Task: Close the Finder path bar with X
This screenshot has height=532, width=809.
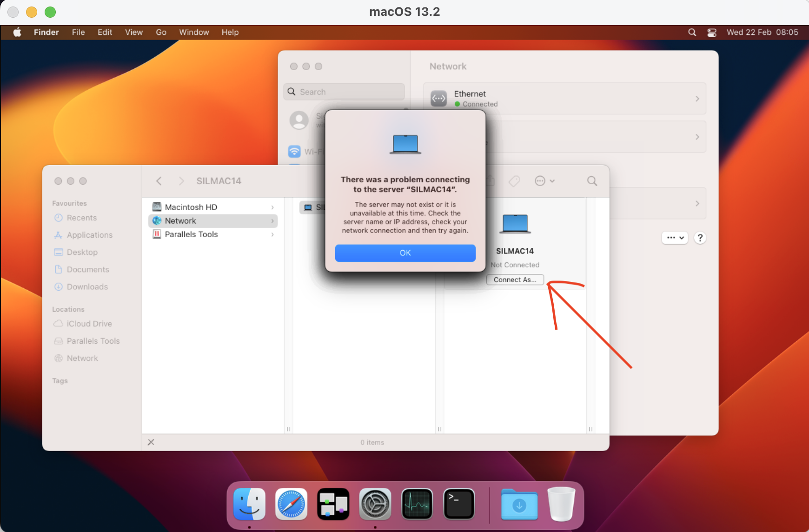Action: click(x=151, y=442)
